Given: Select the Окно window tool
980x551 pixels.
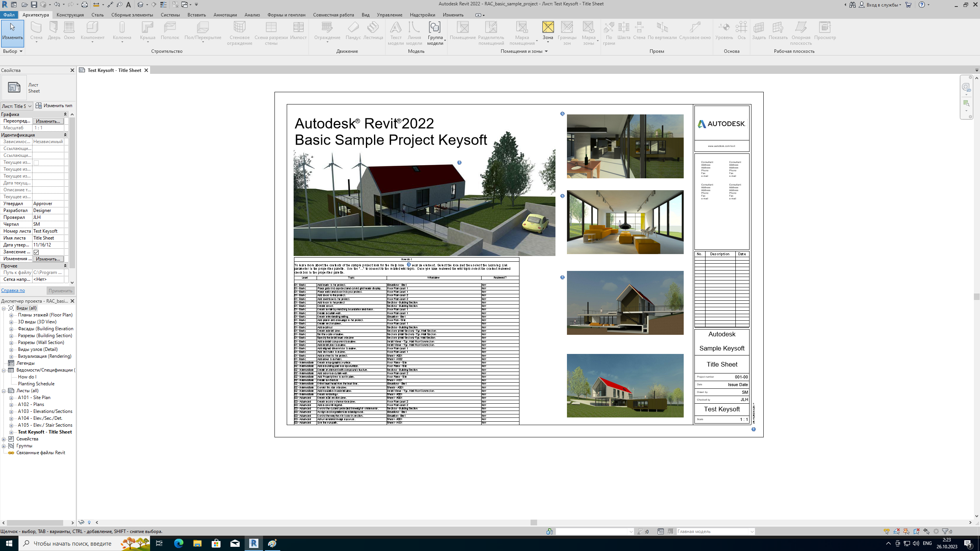Looking at the screenshot, I should pos(69,31).
